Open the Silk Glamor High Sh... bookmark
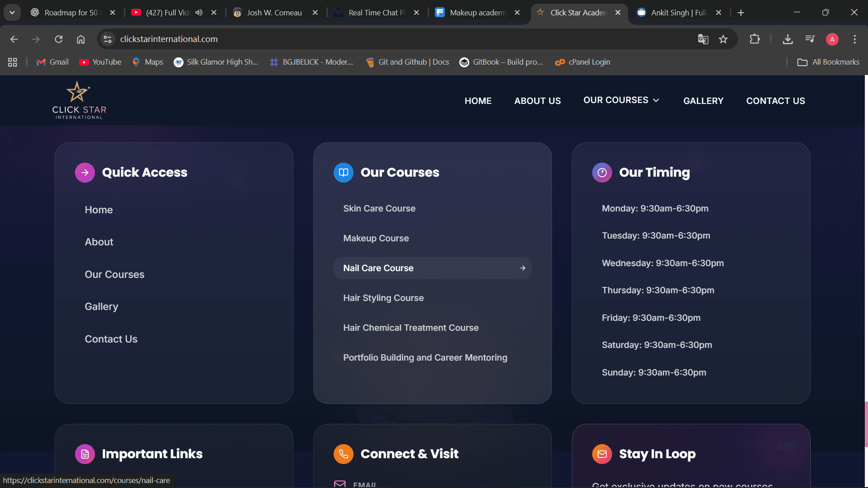This screenshot has width=868, height=488. [x=216, y=62]
